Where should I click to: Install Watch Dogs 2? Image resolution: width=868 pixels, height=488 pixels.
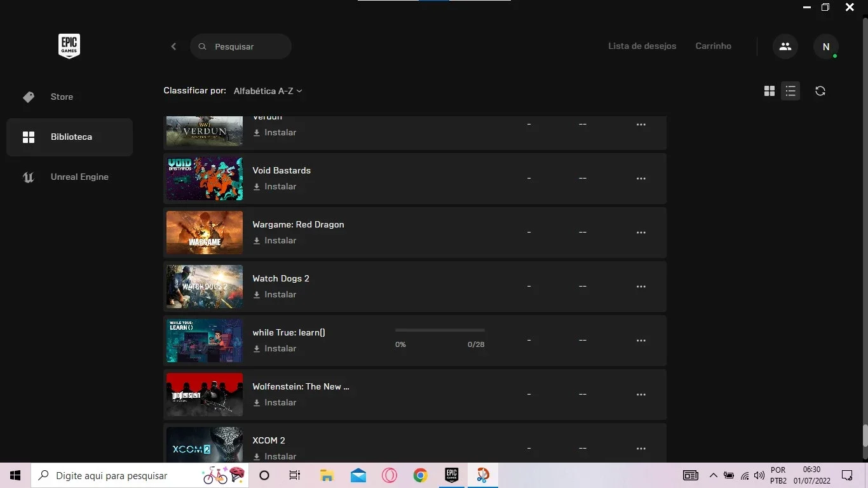(275, 295)
